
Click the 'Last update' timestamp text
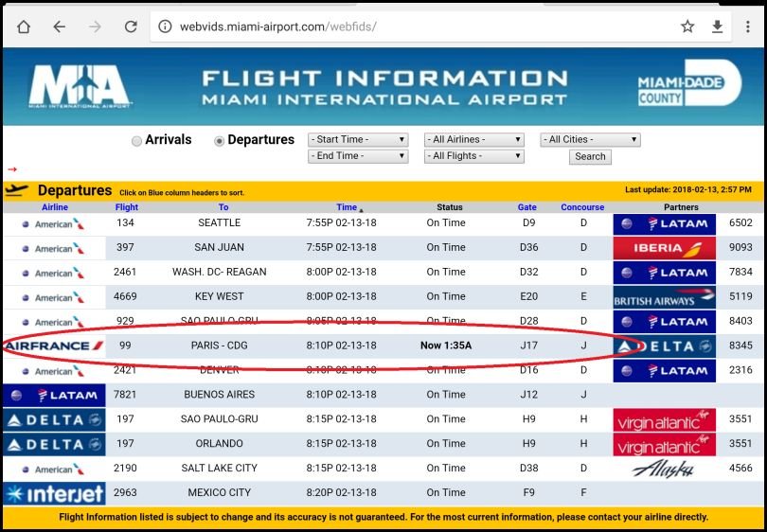[688, 189]
